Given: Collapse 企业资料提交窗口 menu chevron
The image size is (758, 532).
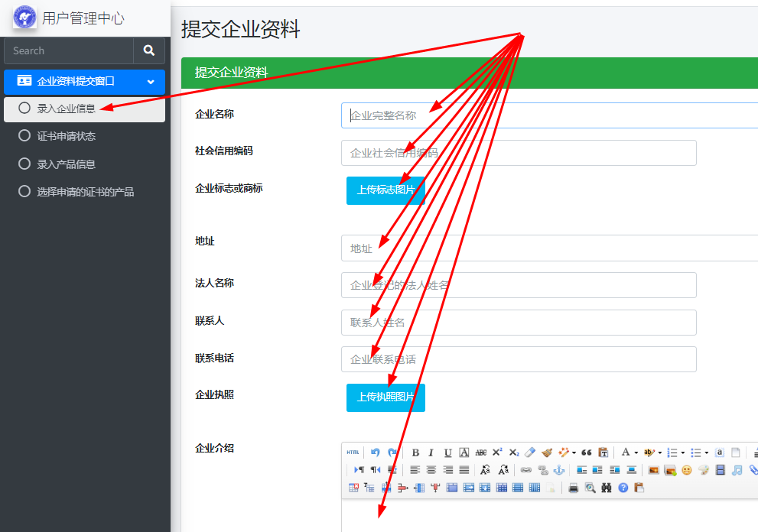Looking at the screenshot, I should click(x=151, y=82).
